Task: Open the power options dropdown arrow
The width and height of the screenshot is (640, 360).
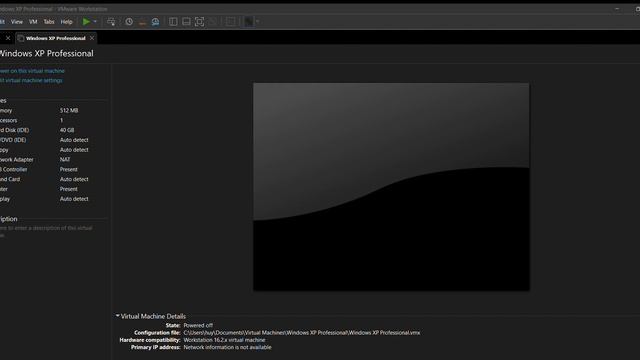Action: [95, 22]
